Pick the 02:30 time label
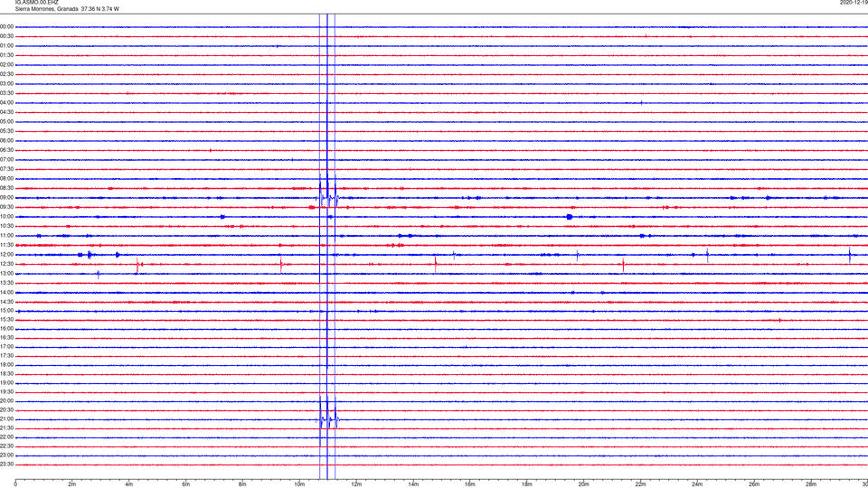868x488 pixels. 6,74
